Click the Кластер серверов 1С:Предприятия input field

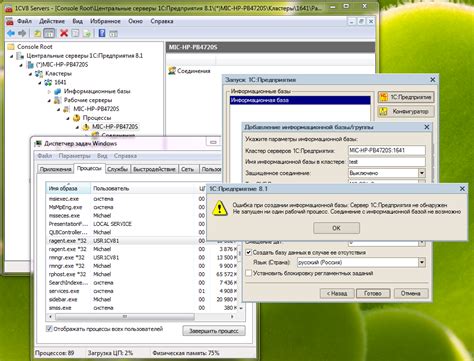(x=386, y=150)
